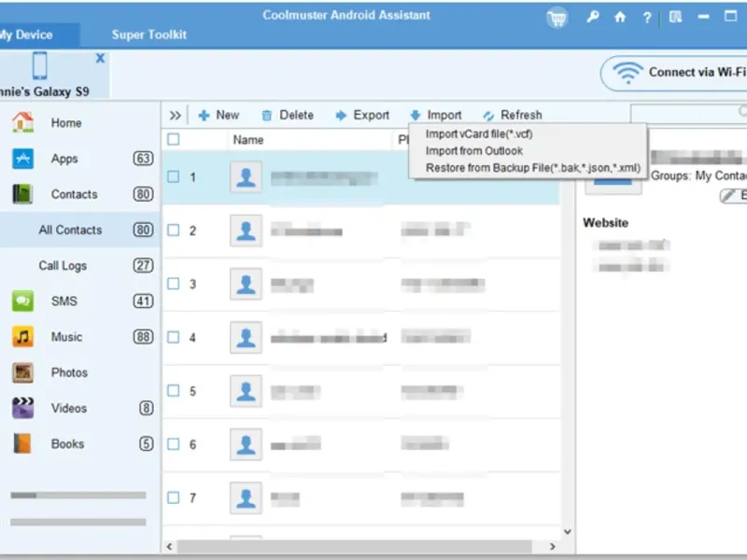Click avatar icon of contact 7
The height and width of the screenshot is (560, 747).
pos(246,498)
